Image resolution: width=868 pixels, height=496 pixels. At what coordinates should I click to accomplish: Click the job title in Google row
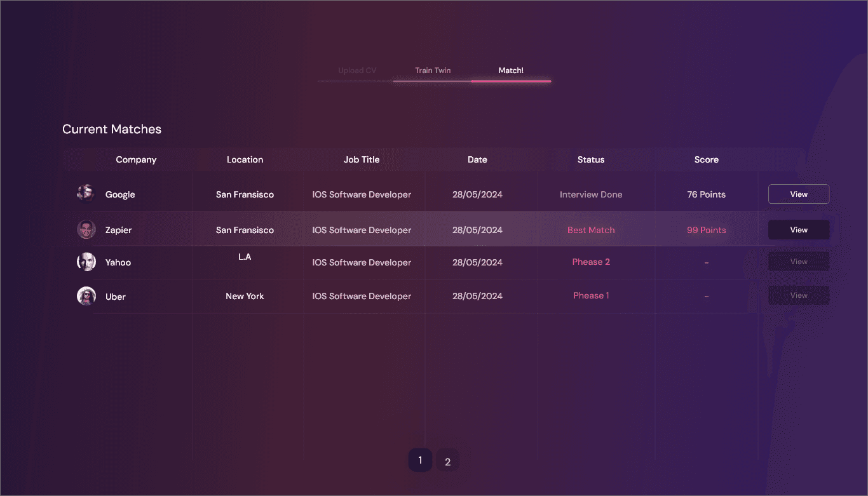[x=362, y=194]
